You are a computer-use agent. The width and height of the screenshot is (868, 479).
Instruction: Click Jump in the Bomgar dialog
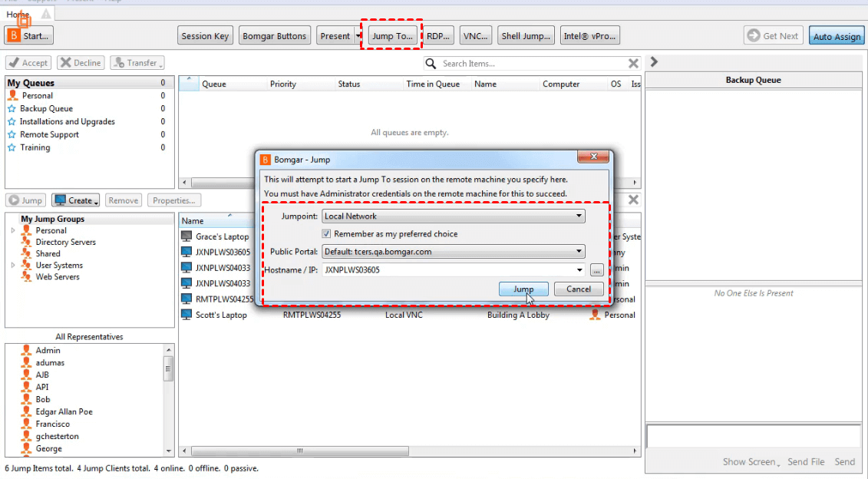click(x=523, y=289)
